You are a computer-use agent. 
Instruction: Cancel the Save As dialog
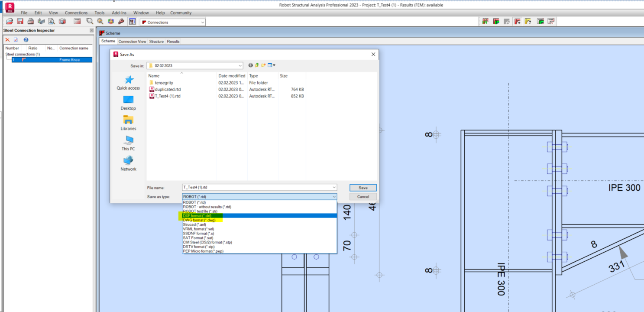tap(362, 196)
